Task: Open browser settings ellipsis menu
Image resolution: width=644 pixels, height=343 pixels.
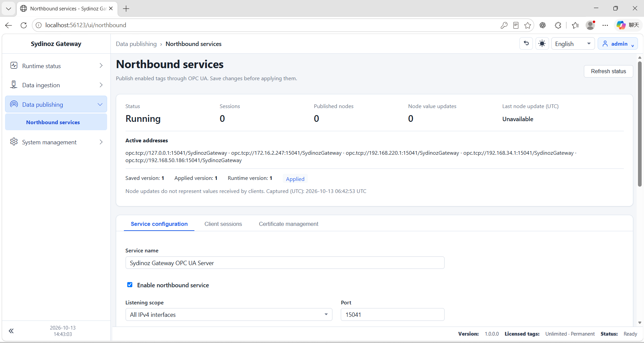Action: pos(605,25)
